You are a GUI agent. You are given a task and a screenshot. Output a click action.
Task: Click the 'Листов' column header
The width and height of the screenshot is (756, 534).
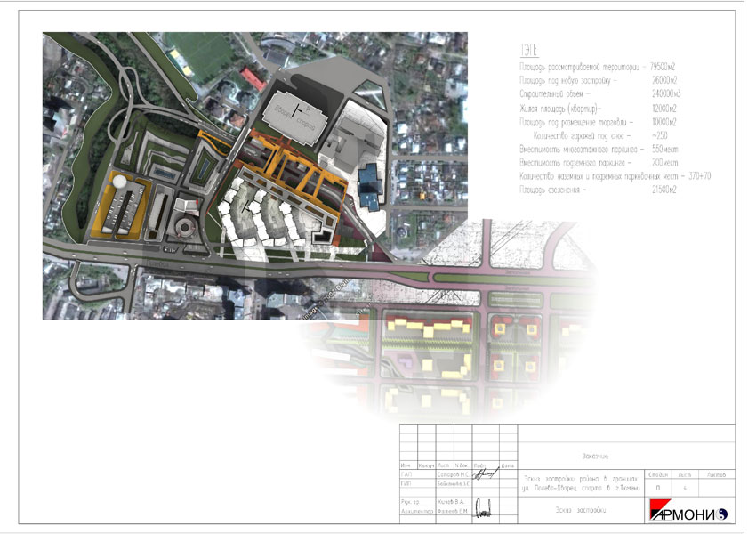pyautogui.click(x=716, y=474)
